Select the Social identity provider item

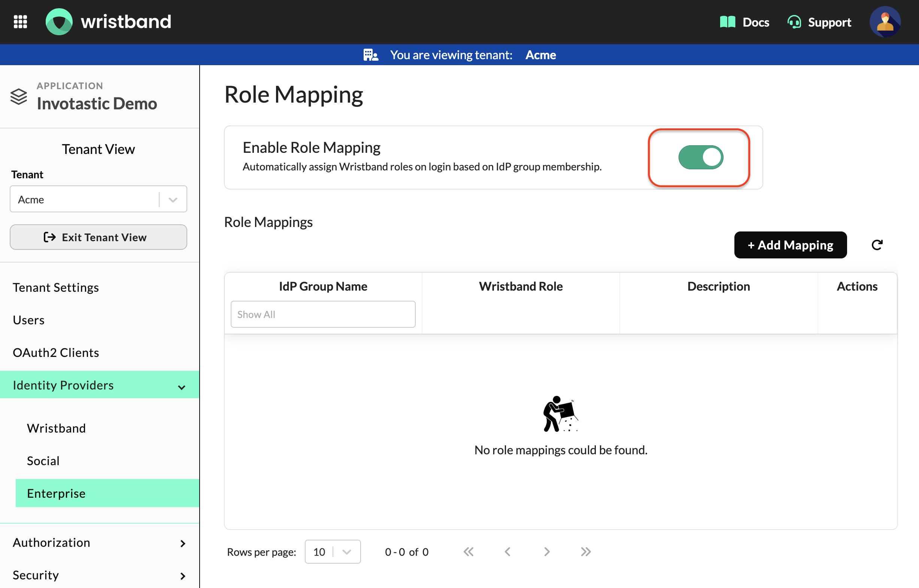click(x=43, y=461)
